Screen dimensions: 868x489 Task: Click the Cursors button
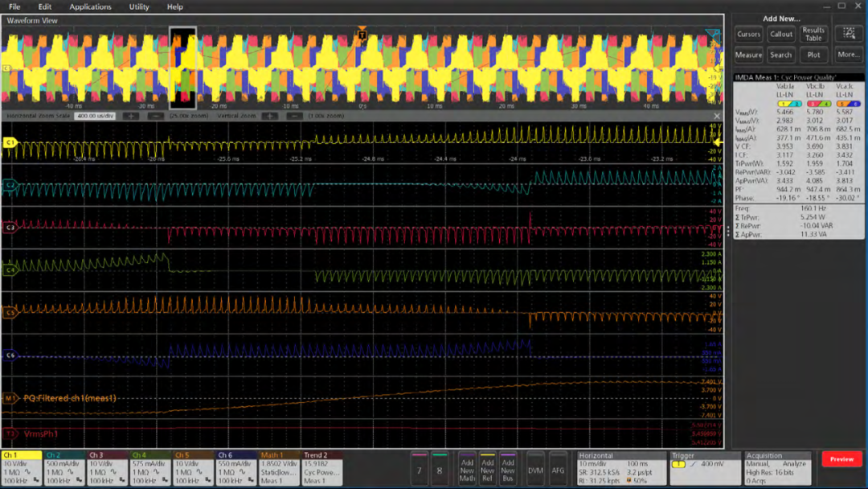pyautogui.click(x=748, y=34)
